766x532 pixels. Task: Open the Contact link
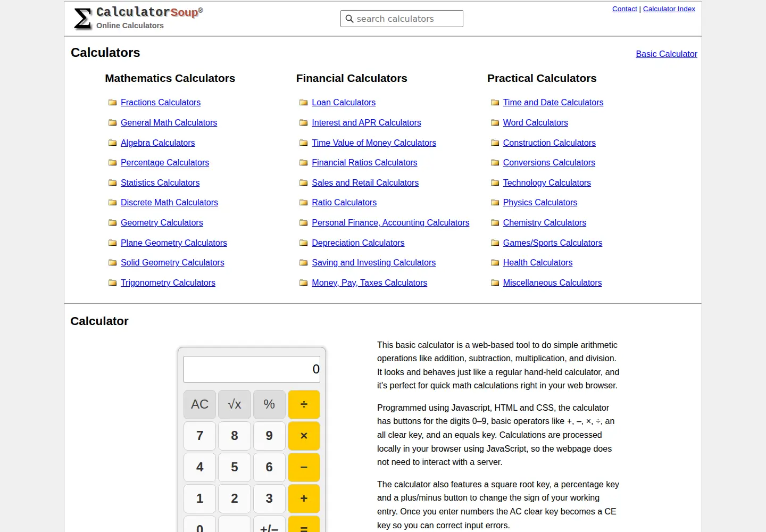tap(625, 9)
